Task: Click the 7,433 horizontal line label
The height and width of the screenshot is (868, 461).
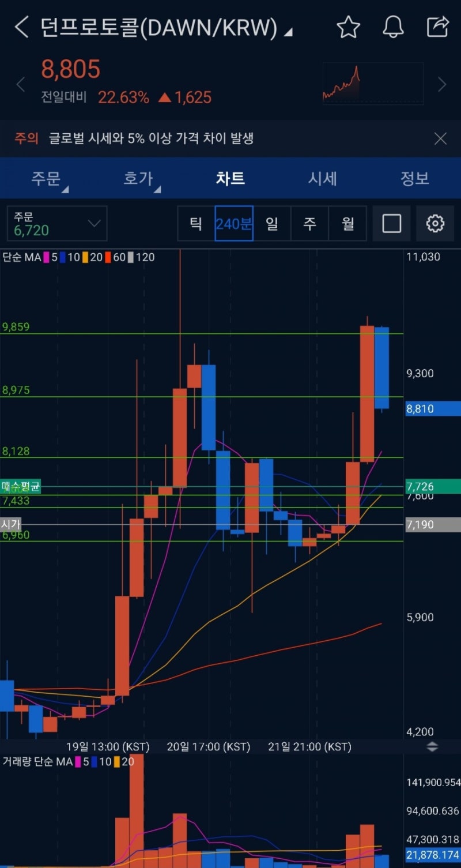Action: point(16,501)
